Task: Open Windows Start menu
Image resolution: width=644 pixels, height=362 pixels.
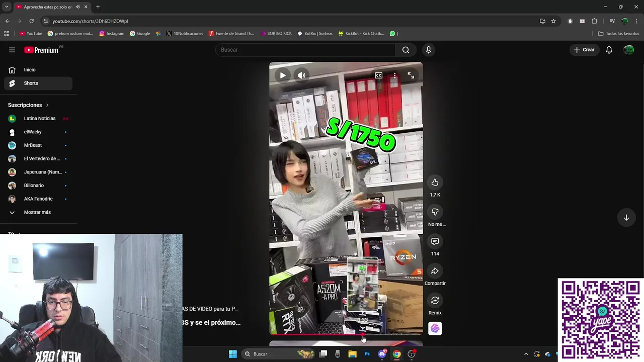Action: 233,354
